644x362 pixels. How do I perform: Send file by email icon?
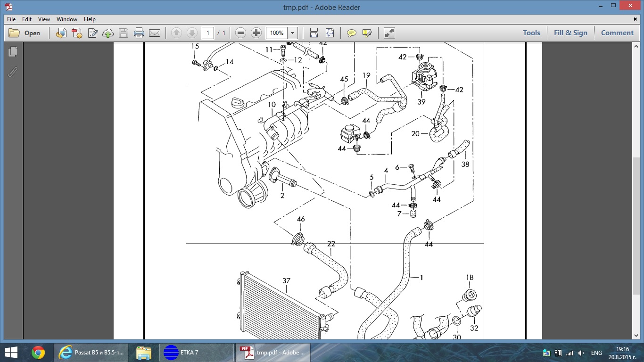point(155,33)
